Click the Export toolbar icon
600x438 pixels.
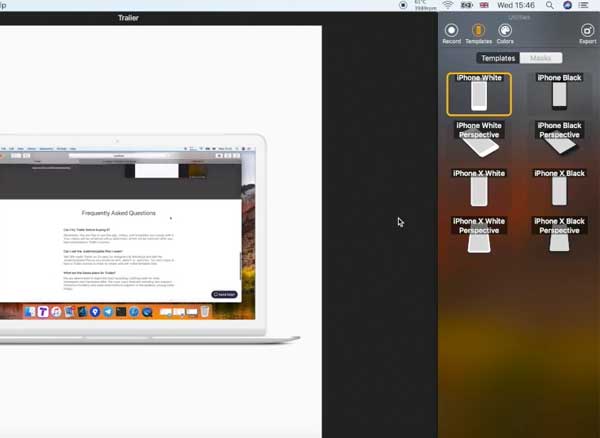[x=587, y=34]
